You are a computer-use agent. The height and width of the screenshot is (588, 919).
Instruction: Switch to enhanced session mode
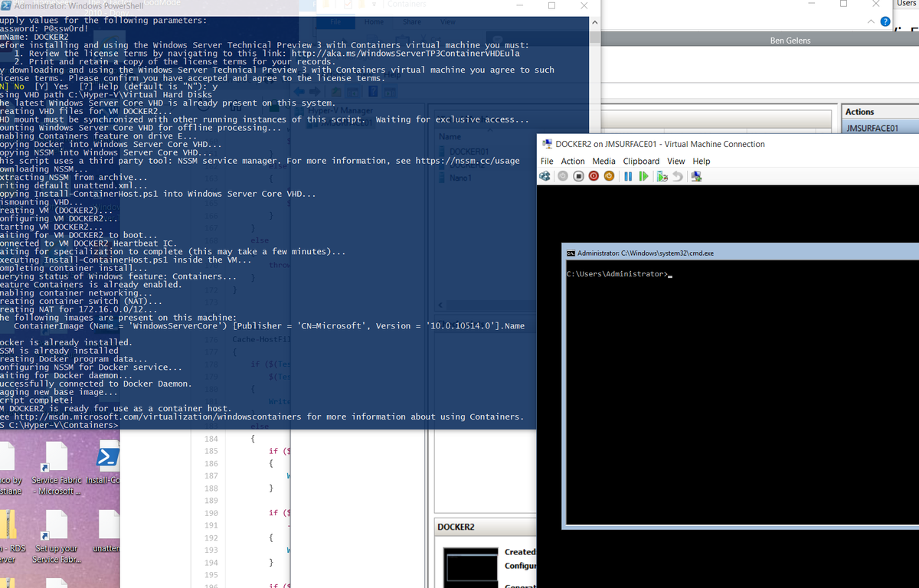click(x=696, y=176)
